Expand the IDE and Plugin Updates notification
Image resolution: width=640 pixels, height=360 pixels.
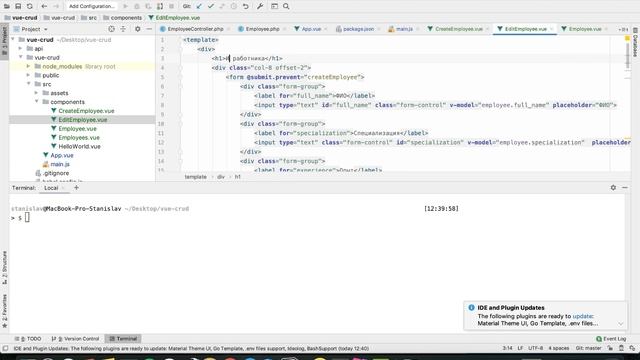point(620,324)
